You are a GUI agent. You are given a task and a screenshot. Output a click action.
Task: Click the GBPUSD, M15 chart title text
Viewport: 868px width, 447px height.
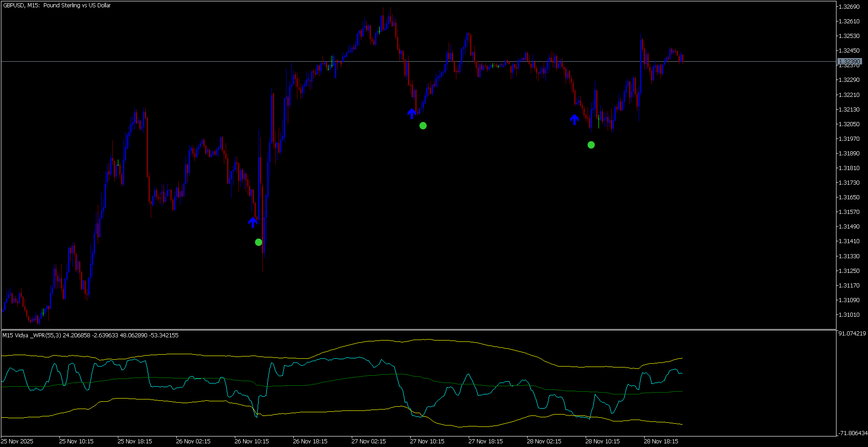point(57,5)
